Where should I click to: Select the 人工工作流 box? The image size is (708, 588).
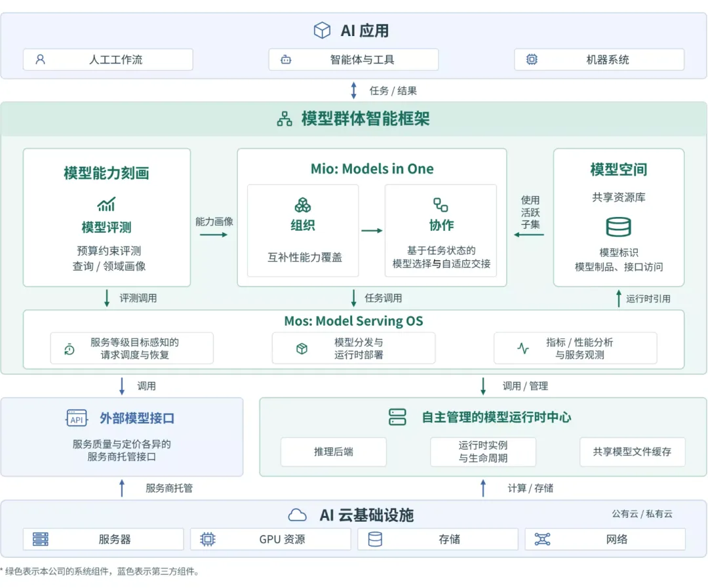(x=108, y=59)
